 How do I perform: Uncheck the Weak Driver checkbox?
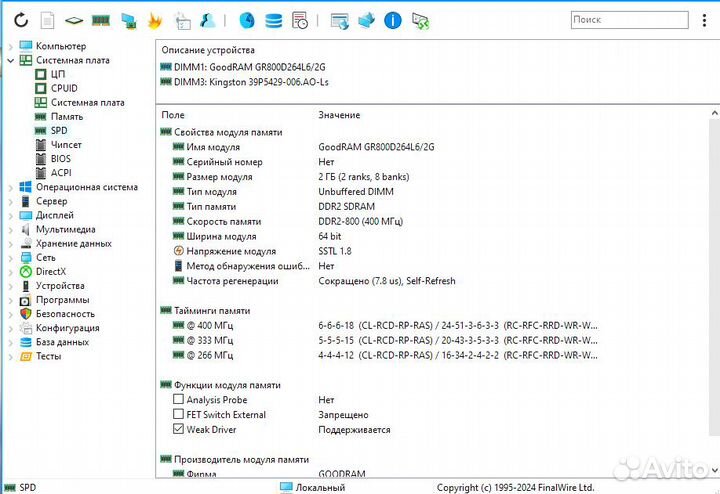click(178, 430)
